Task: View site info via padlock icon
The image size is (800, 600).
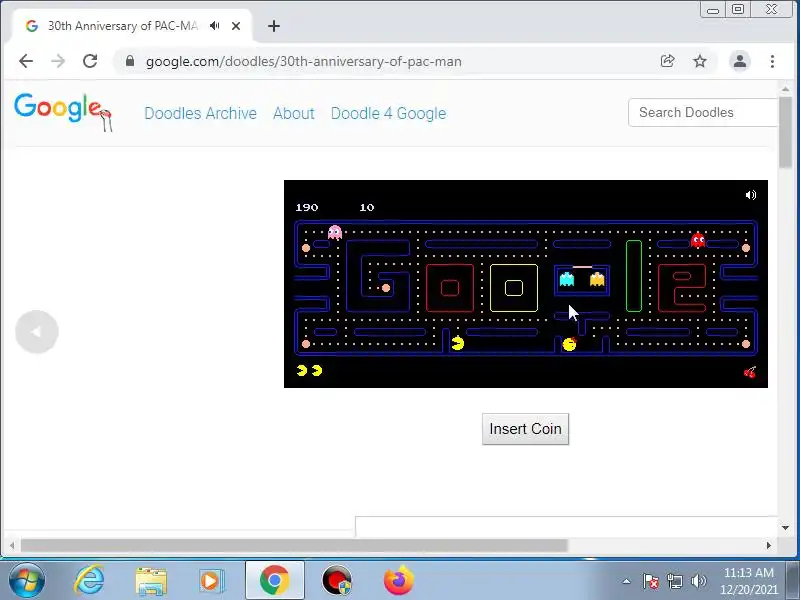Action: coord(130,61)
